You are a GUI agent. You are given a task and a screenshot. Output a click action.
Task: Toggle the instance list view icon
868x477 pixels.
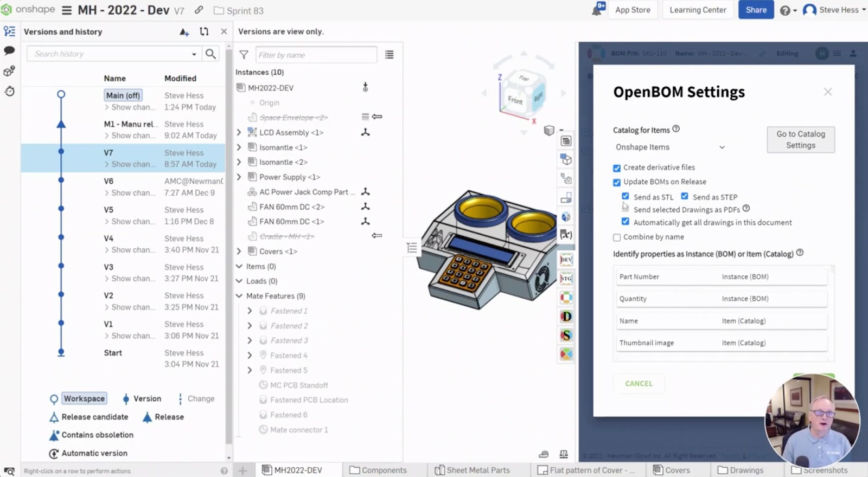pyautogui.click(x=390, y=55)
